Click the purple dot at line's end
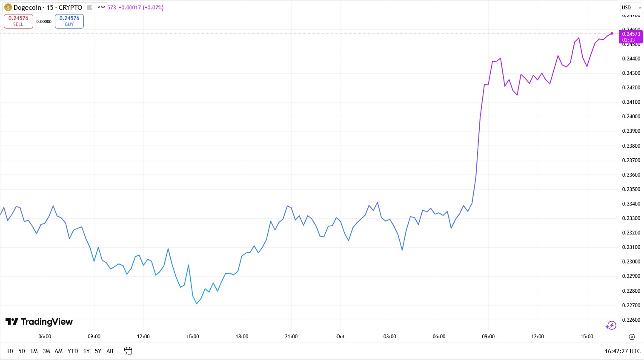Image resolution: width=644 pixels, height=360 pixels. pyautogui.click(x=612, y=33)
